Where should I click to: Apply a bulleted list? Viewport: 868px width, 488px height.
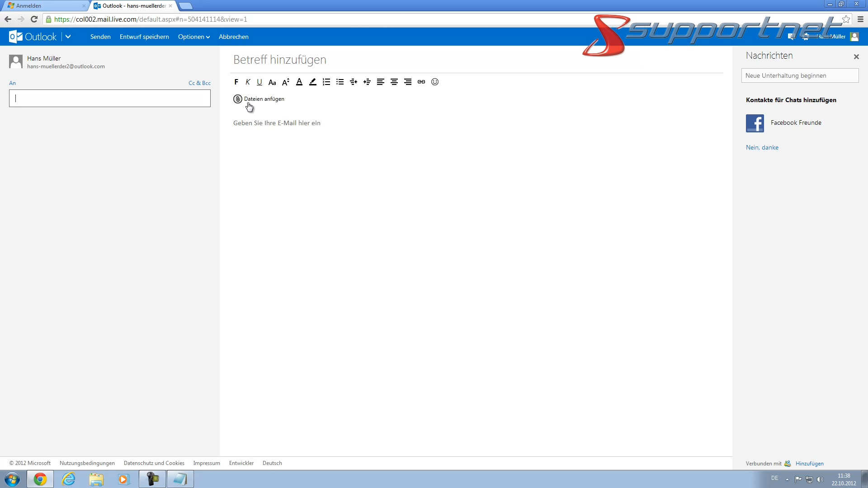340,82
